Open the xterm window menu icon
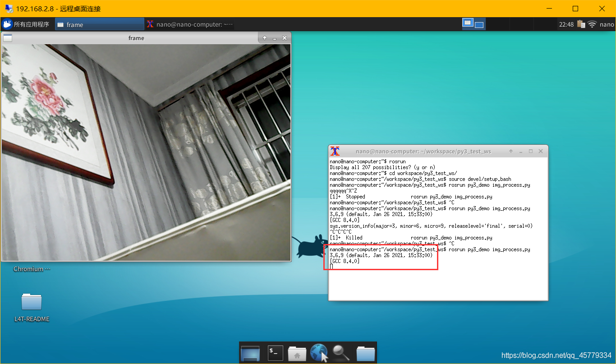 coord(335,151)
